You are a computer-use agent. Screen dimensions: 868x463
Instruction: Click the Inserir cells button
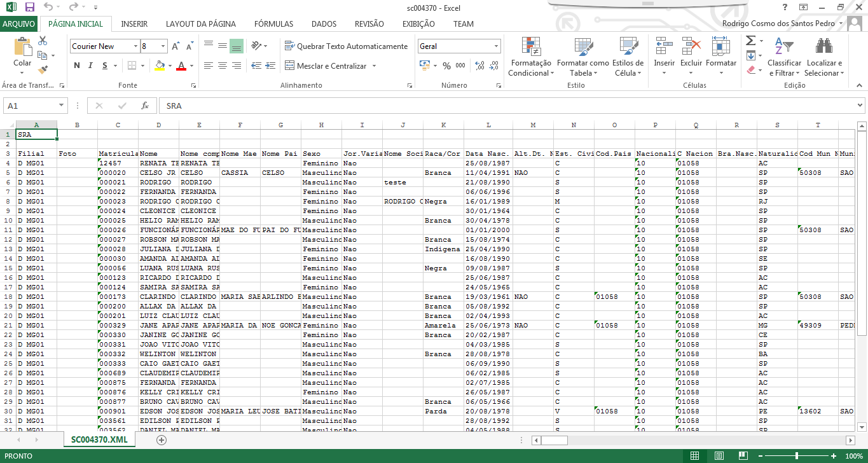[665, 56]
